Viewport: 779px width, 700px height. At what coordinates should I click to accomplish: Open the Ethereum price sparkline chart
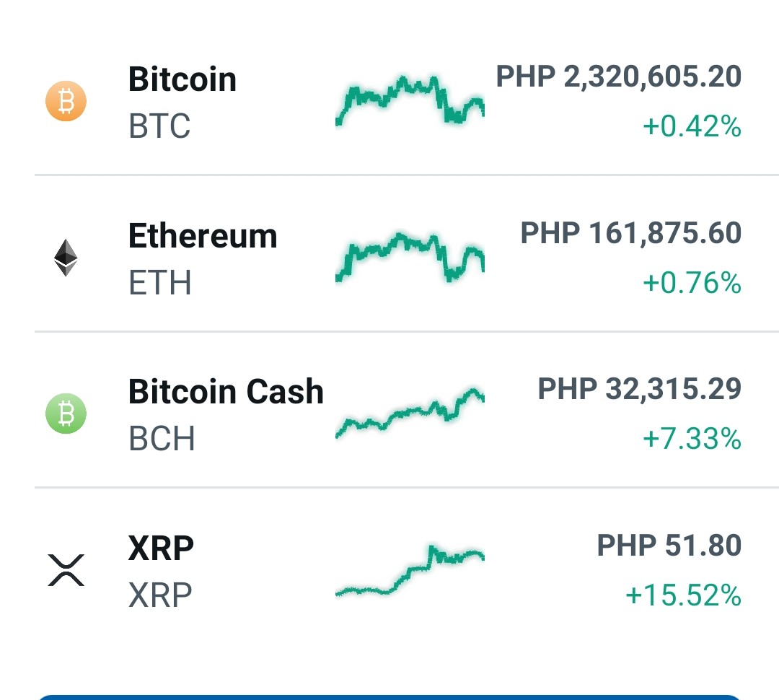coord(410,257)
